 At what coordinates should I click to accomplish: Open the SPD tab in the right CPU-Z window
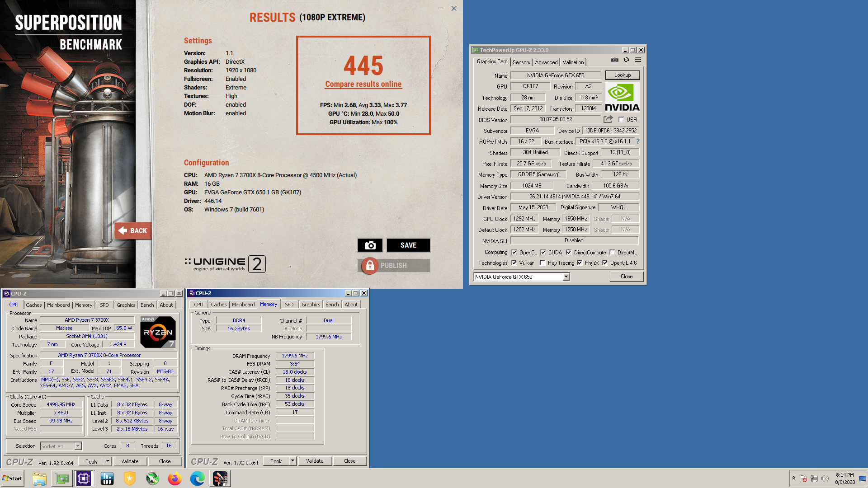[289, 305]
